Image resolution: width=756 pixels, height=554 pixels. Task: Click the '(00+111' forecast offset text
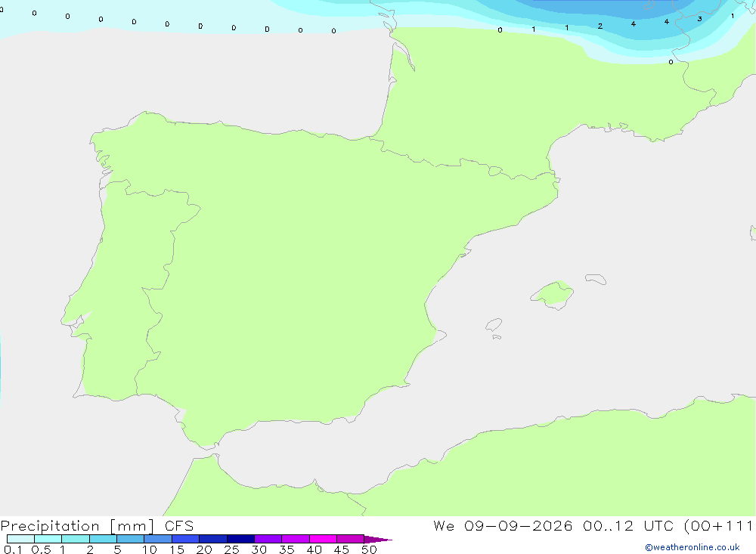coord(718,525)
